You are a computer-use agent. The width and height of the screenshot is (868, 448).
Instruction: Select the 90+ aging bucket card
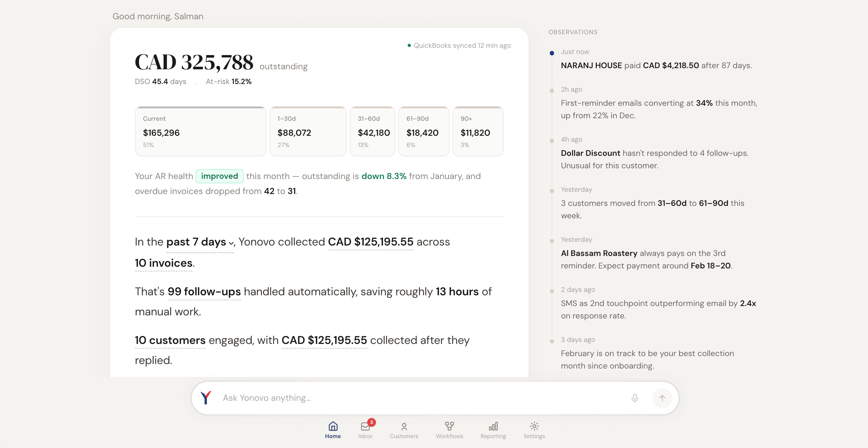click(478, 131)
